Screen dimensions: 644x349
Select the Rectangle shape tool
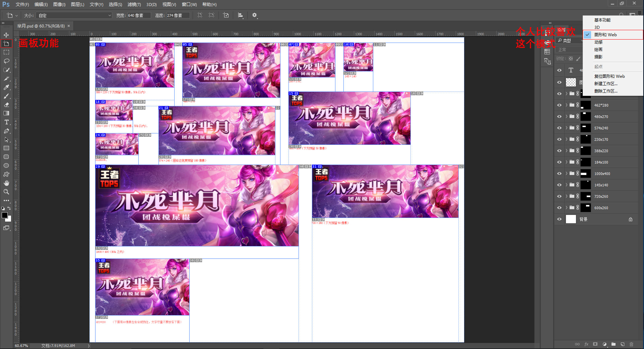pos(6,148)
